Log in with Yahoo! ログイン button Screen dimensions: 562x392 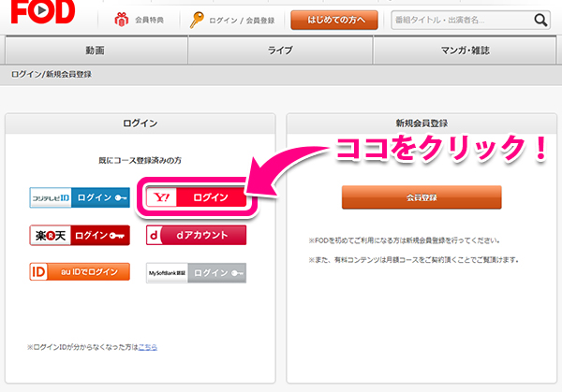coord(197,197)
